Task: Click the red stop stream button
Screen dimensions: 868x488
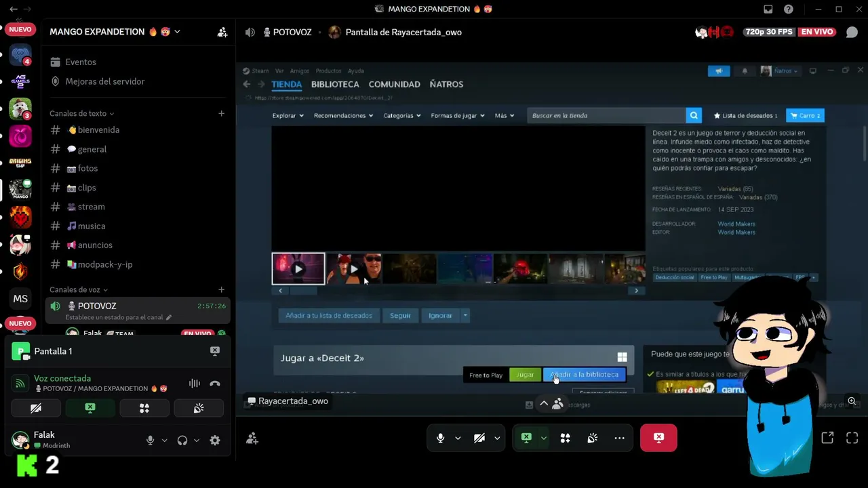Action: (658, 438)
